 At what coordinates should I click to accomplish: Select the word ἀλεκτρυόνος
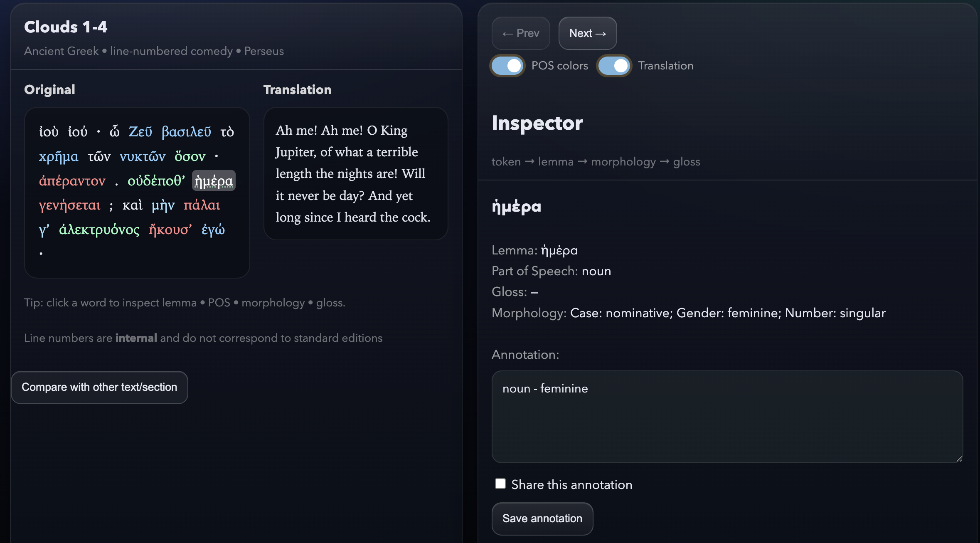pos(99,230)
